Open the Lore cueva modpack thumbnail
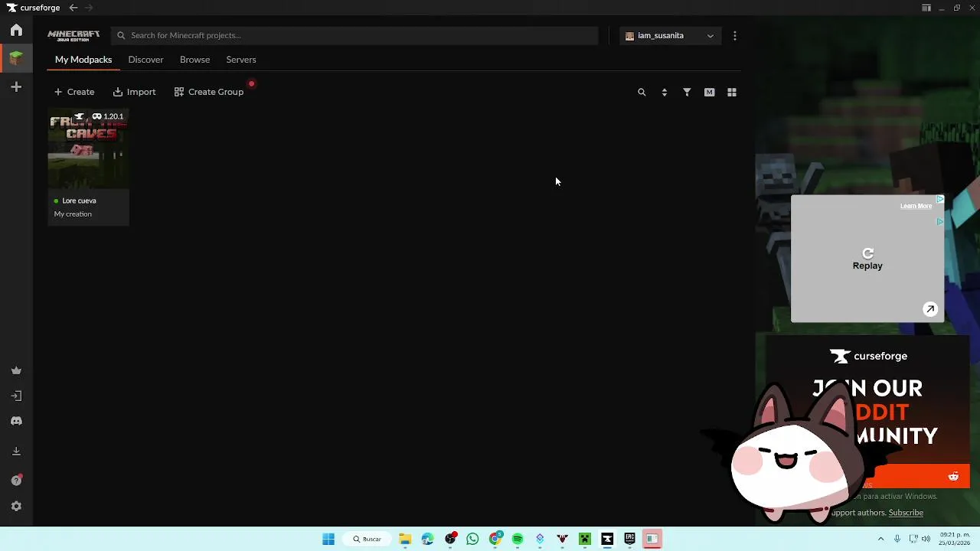The image size is (980, 551). click(x=88, y=149)
